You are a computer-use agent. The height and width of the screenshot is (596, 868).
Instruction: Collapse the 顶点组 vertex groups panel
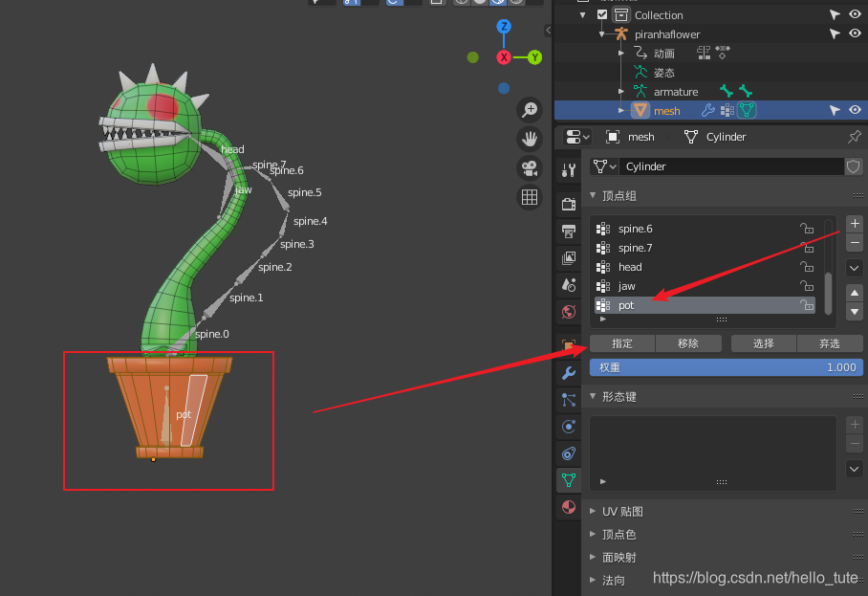593,195
